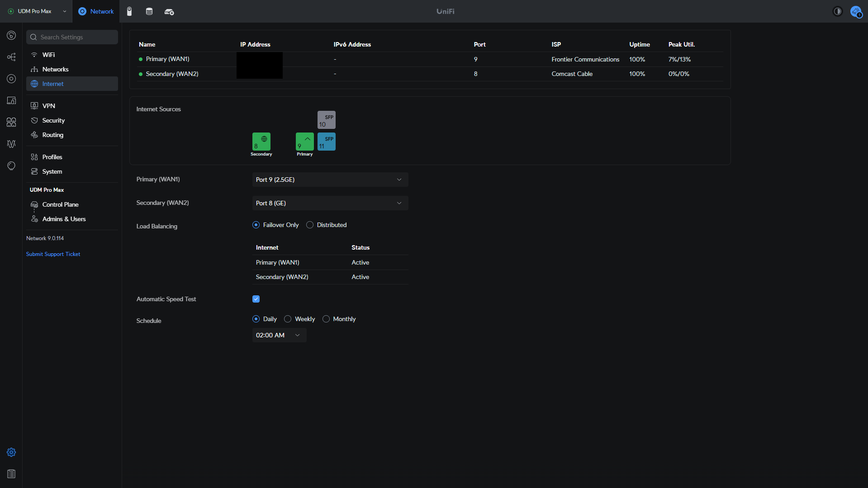Viewport: 868px width, 488px height.
Task: Select the Secondary (WAN2) table row
Action: pos(430,74)
